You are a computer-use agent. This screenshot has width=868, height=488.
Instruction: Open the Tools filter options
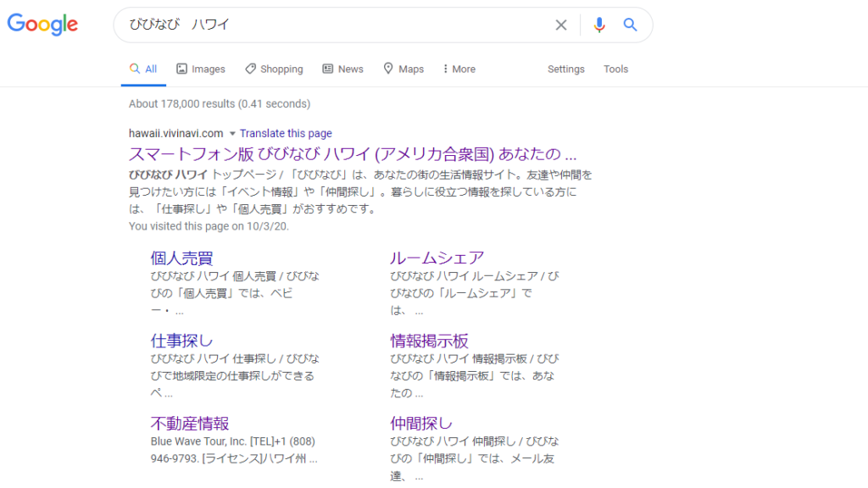point(615,69)
